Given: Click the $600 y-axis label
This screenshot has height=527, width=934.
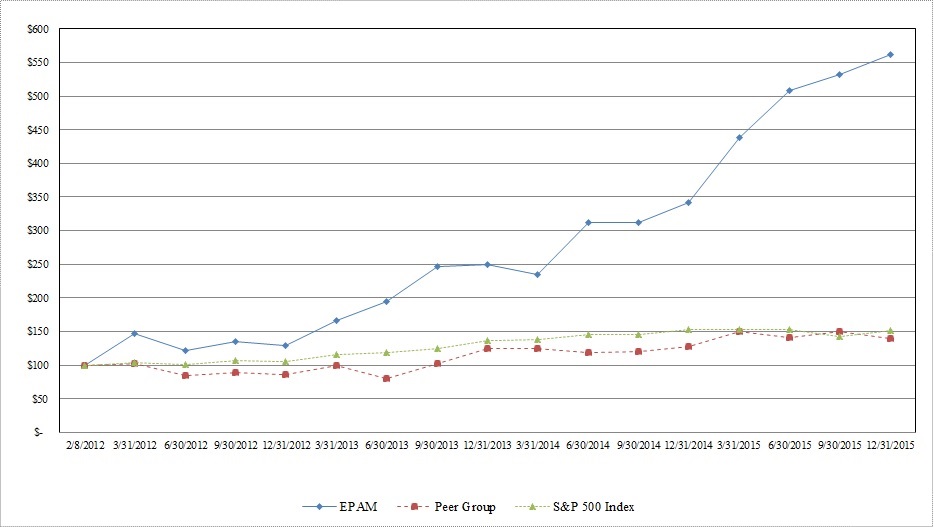Looking at the screenshot, I should 36,29.
